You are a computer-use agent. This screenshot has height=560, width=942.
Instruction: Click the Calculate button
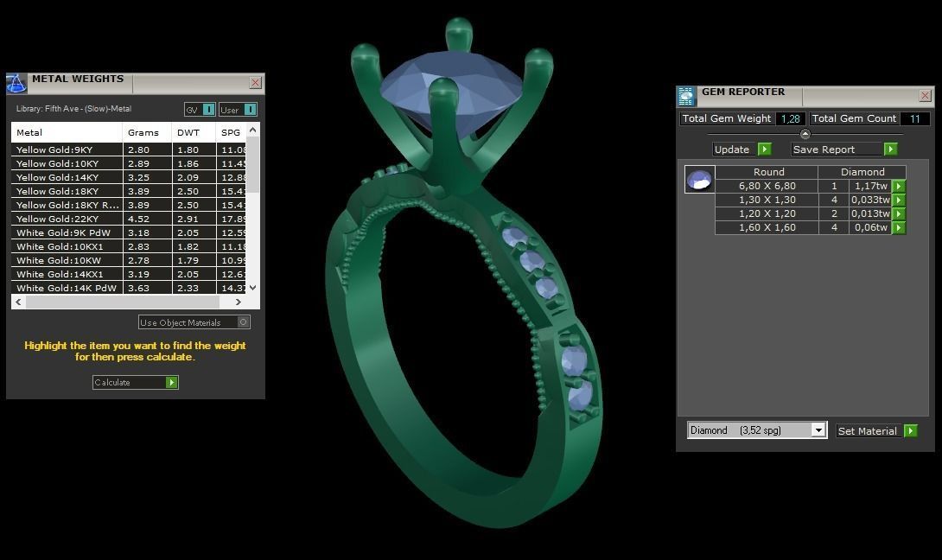136,382
